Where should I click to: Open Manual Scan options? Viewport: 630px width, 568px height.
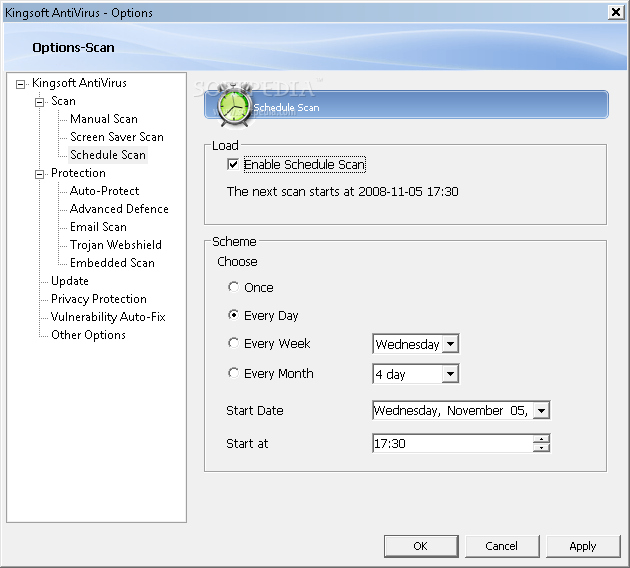[x=104, y=119]
